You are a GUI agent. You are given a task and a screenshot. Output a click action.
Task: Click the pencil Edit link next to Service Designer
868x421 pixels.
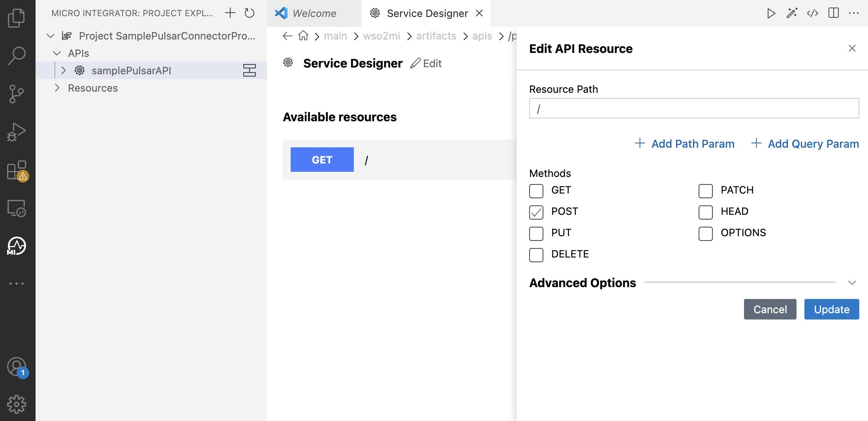pyautogui.click(x=426, y=63)
